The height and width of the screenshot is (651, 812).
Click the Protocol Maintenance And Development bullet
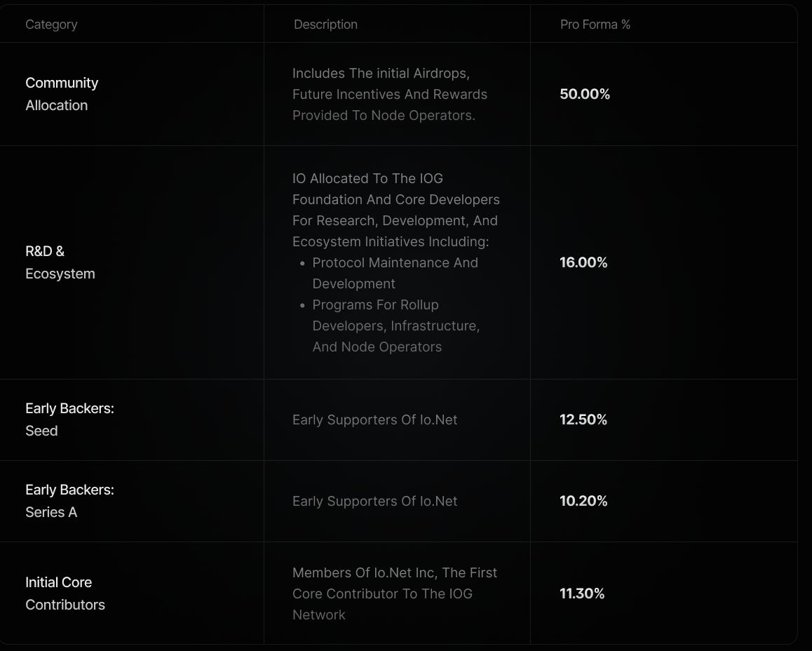pyautogui.click(x=395, y=273)
